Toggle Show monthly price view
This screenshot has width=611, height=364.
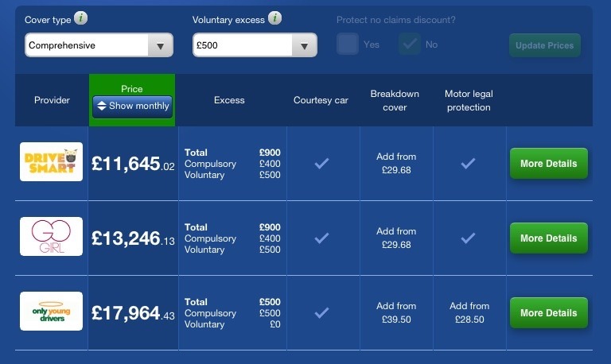click(132, 106)
